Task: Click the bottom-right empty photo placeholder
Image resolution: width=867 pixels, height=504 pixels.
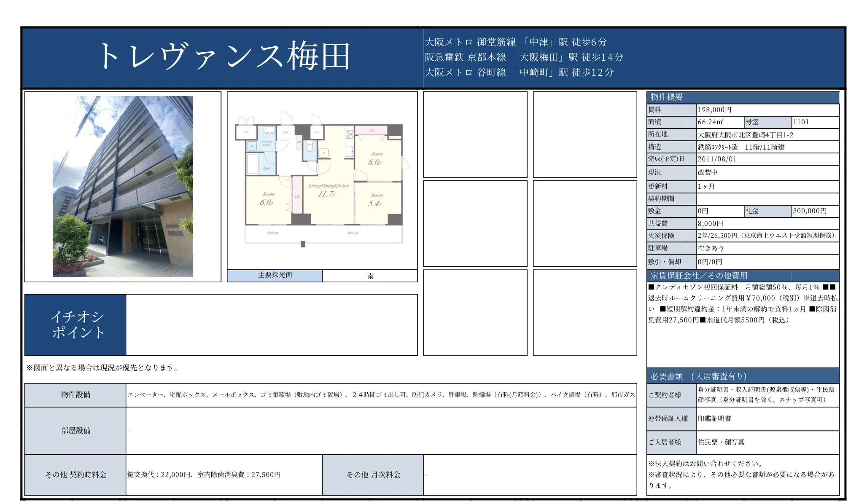Action: tap(585, 313)
